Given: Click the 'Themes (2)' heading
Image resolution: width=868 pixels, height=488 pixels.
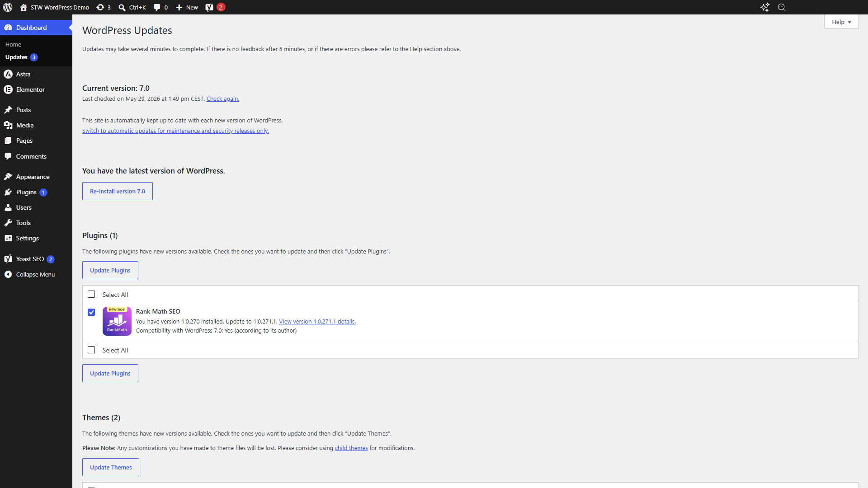Looking at the screenshot, I should pos(101,418).
